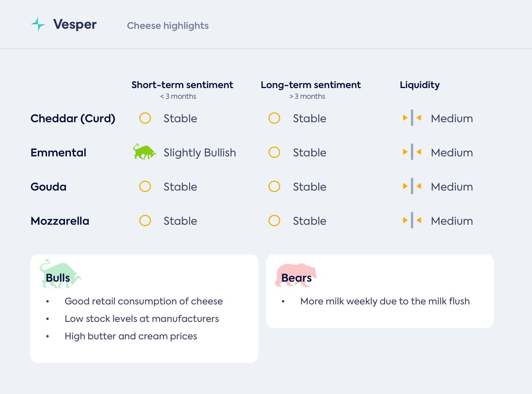
Task: Click the Slightly Bullish sentiment text
Action: pyautogui.click(x=199, y=153)
